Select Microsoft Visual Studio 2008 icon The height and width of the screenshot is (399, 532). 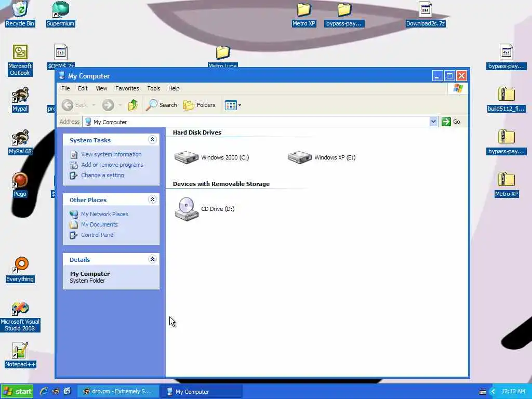(x=20, y=317)
